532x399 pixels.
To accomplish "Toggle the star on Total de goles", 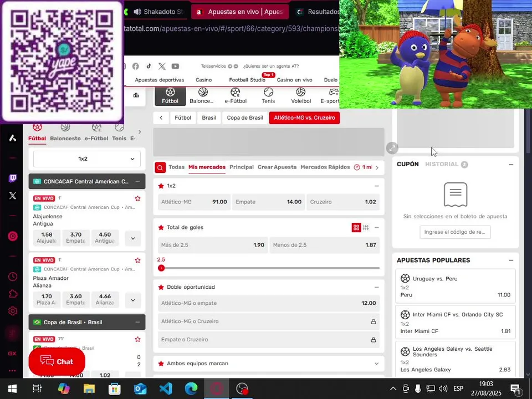I will click(161, 227).
